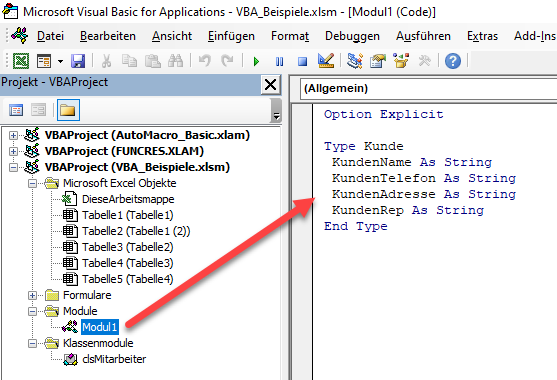Screen dimensions: 557x380
Task: Expand VBAProject (FUNCRES.XLAM) node
Action: (13, 151)
